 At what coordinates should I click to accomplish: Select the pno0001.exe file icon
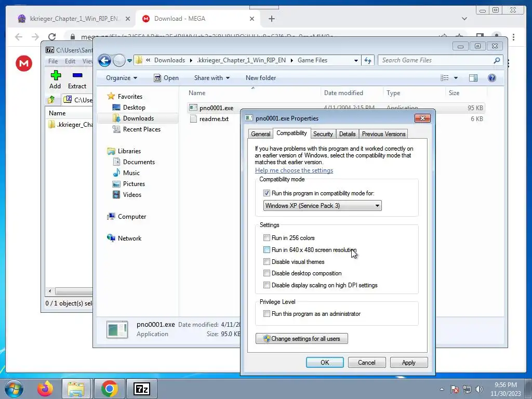[193, 108]
